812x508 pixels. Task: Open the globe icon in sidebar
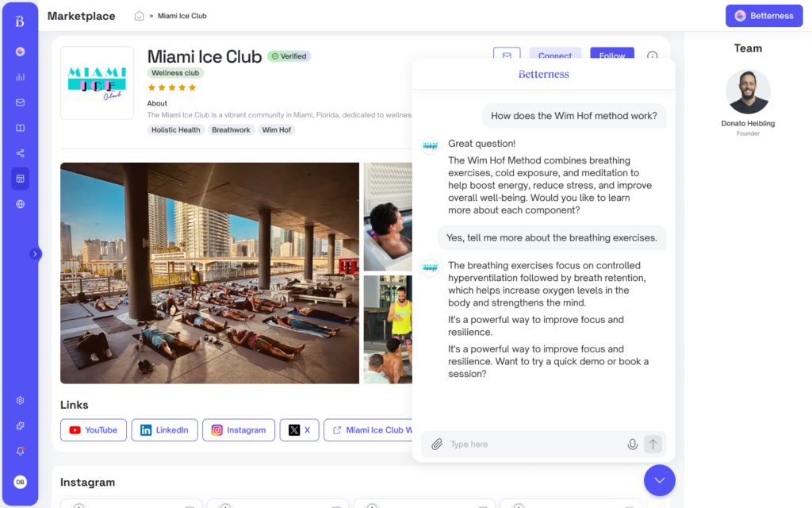pyautogui.click(x=20, y=204)
